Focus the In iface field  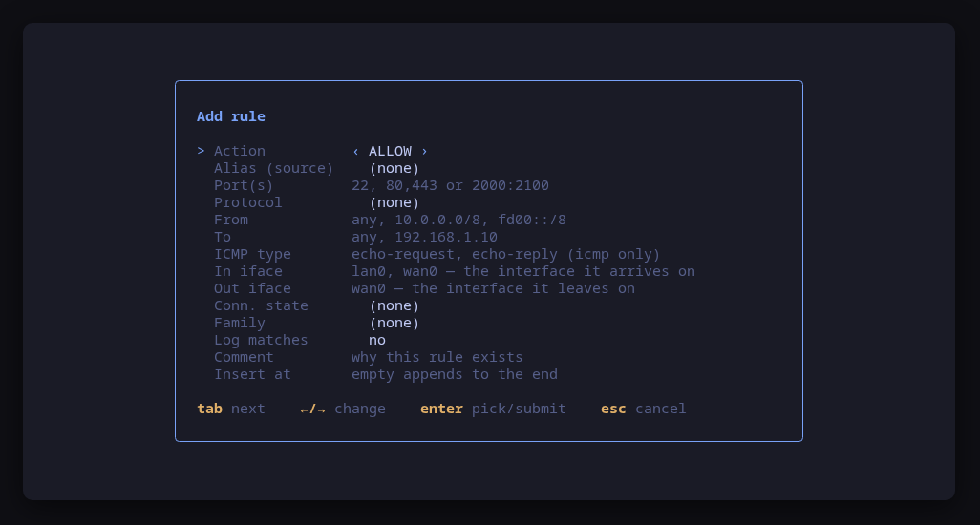(523, 271)
